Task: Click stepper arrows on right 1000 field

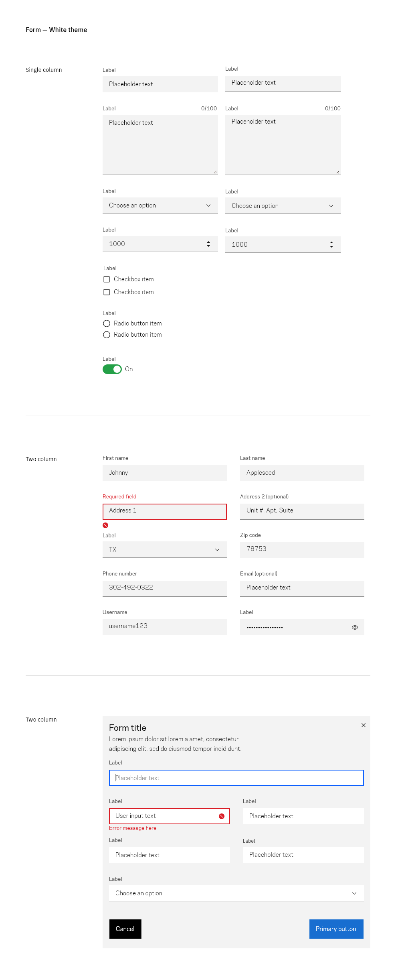Action: click(331, 244)
